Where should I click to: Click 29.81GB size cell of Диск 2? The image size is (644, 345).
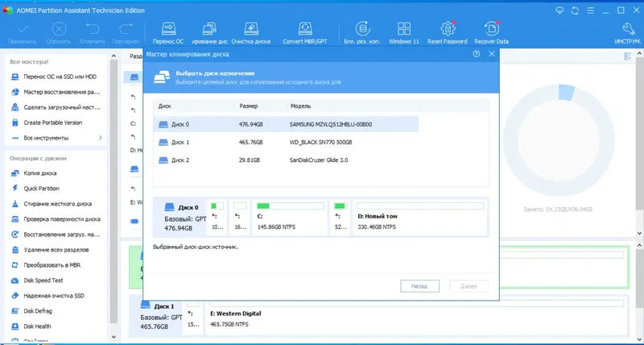pyautogui.click(x=249, y=160)
